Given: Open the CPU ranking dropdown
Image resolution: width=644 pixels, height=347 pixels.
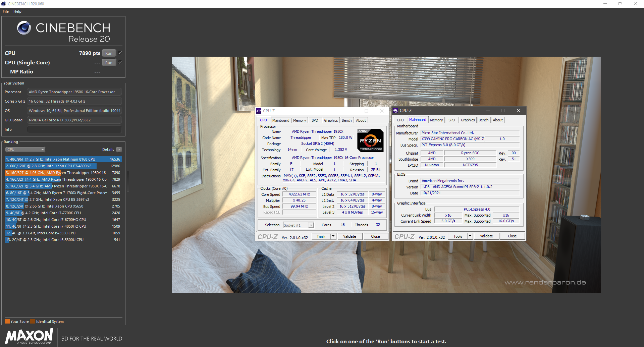Looking at the screenshot, I should pos(25,150).
